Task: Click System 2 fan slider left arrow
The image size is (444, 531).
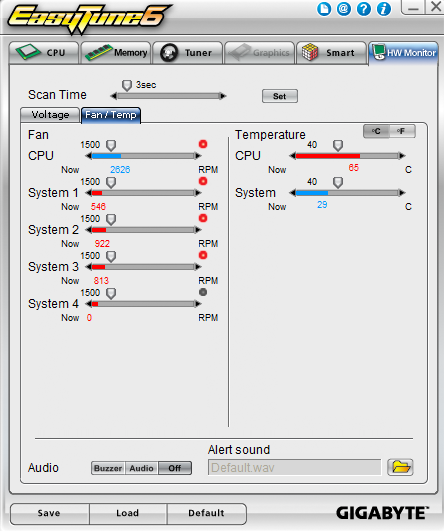Action: point(88,230)
